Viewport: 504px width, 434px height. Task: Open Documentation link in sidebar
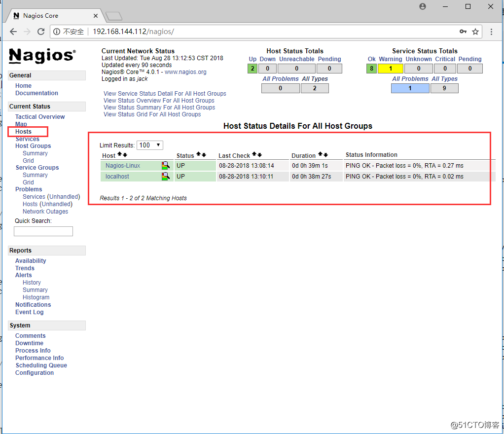coord(36,93)
